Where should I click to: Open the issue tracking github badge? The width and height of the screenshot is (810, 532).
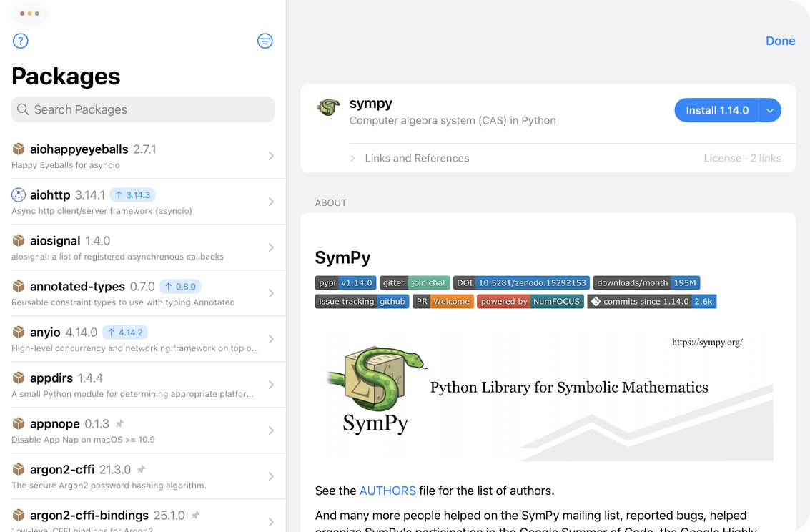pos(362,302)
